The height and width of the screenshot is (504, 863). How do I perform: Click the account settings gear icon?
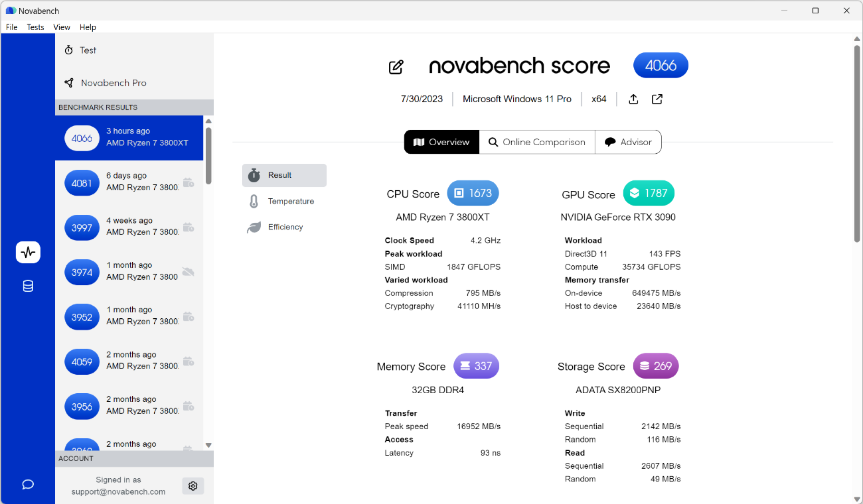coord(193,486)
